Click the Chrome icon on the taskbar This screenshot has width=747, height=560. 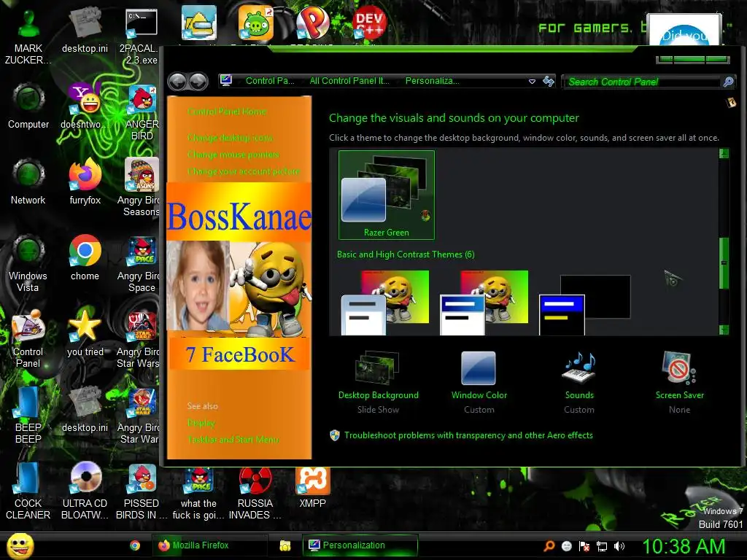point(135,545)
